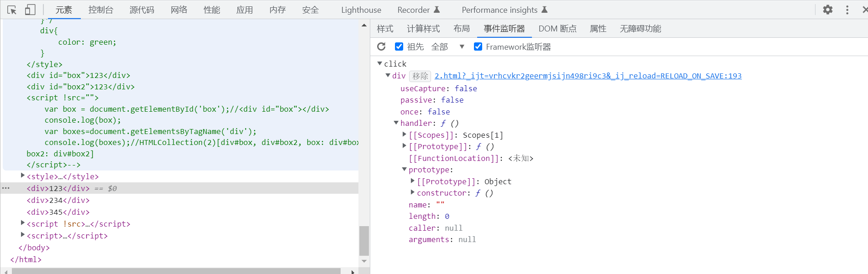Open the 源代码 sources tab
Screen dimensions: 868x274
[x=142, y=10]
